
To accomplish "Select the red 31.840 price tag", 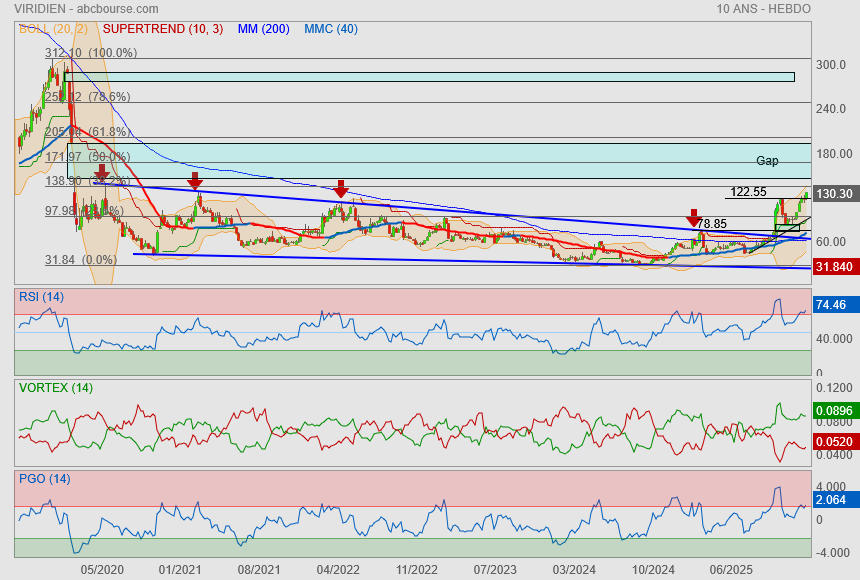I will point(833,267).
